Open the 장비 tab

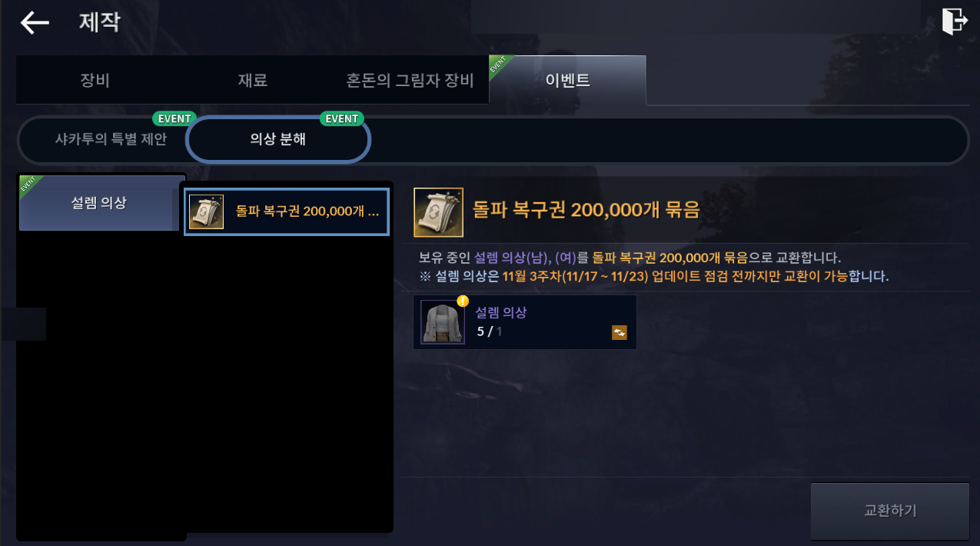click(96, 80)
